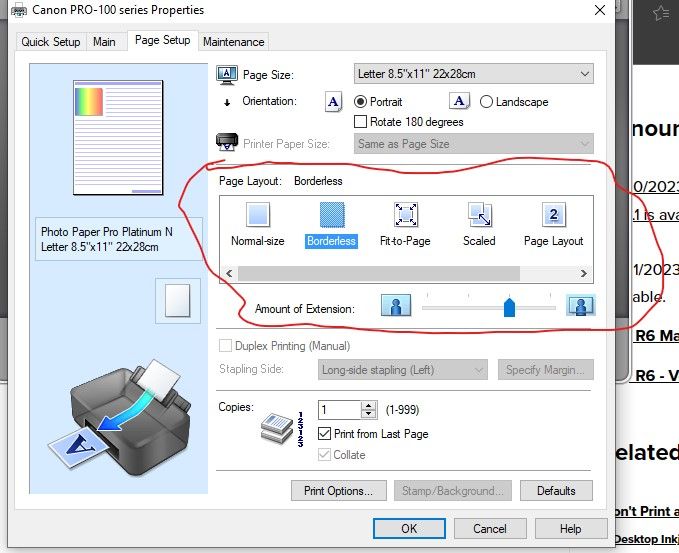
Task: Click the landscape orientation letter A icon
Action: click(459, 101)
